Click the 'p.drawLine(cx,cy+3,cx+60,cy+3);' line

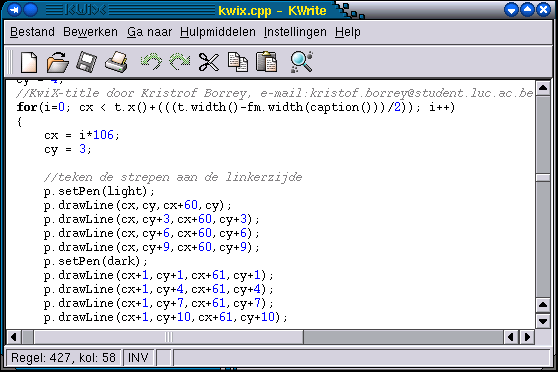(152, 219)
